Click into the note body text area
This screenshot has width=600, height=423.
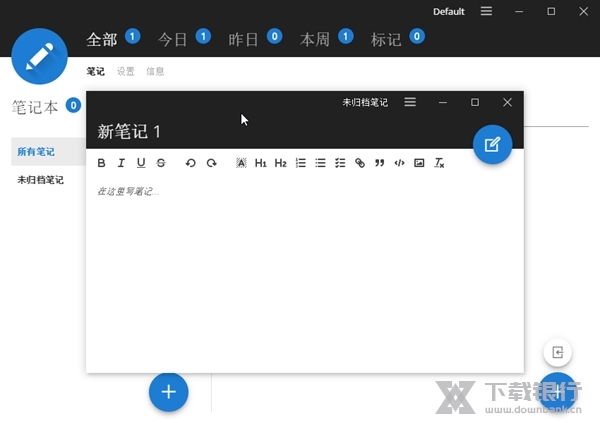pyautogui.click(x=305, y=274)
